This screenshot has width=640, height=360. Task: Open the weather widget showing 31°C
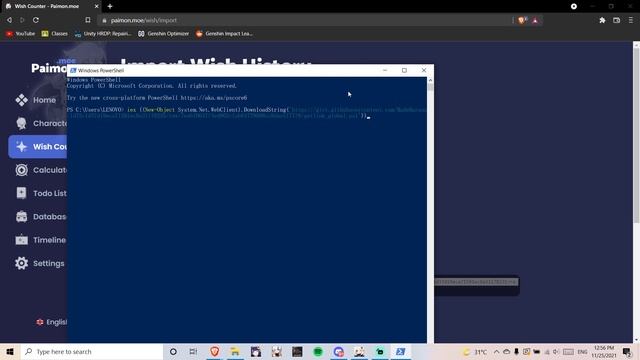click(x=475, y=351)
